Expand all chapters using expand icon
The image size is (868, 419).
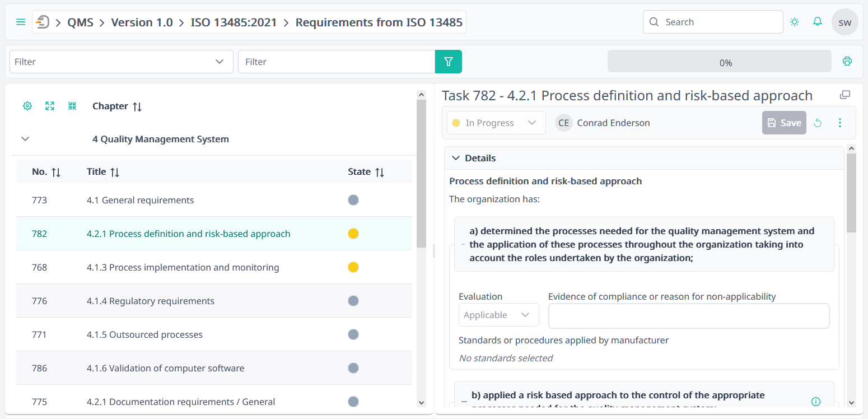click(49, 106)
